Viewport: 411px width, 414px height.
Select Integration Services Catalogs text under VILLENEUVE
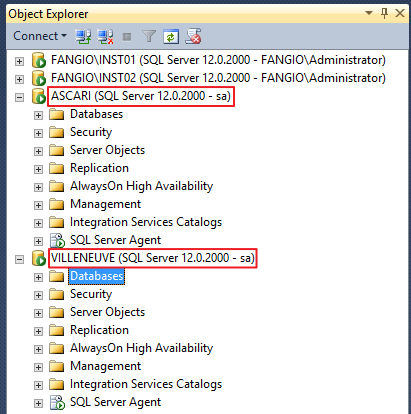[146, 384]
